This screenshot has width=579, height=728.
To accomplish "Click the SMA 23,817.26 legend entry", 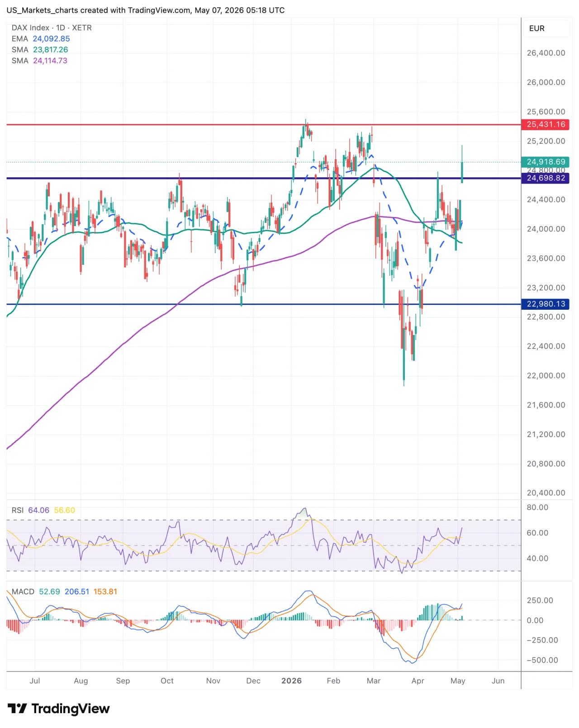I will 40,50.
